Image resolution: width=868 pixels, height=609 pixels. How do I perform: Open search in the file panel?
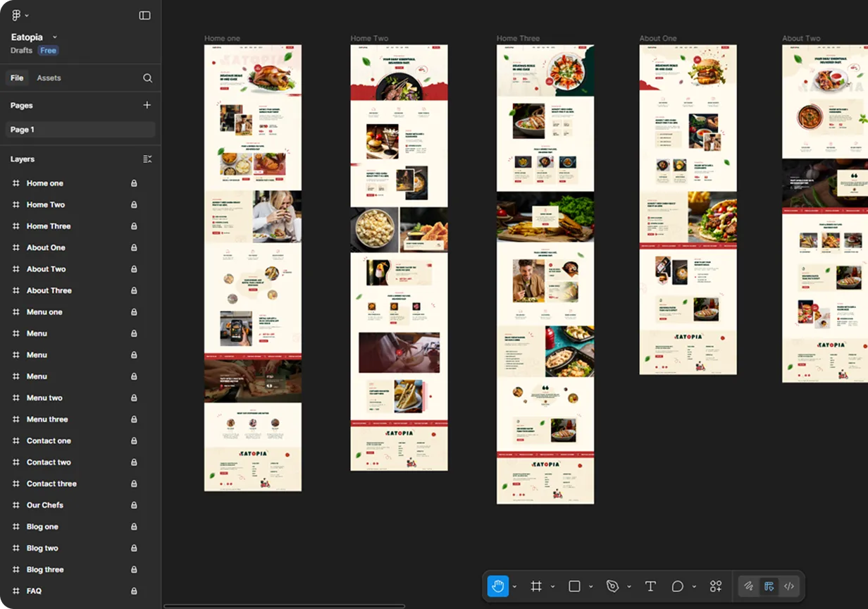pos(147,78)
